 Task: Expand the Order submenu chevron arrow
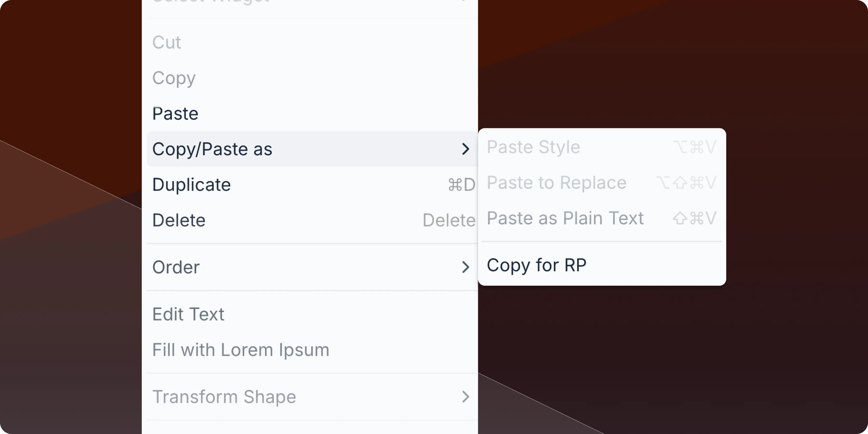[465, 267]
